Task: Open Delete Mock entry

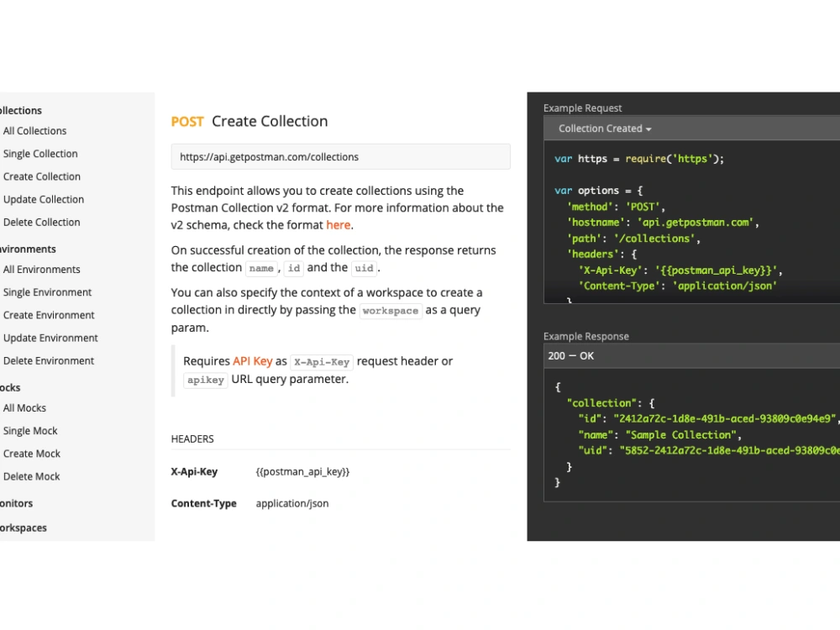Action: point(31,477)
